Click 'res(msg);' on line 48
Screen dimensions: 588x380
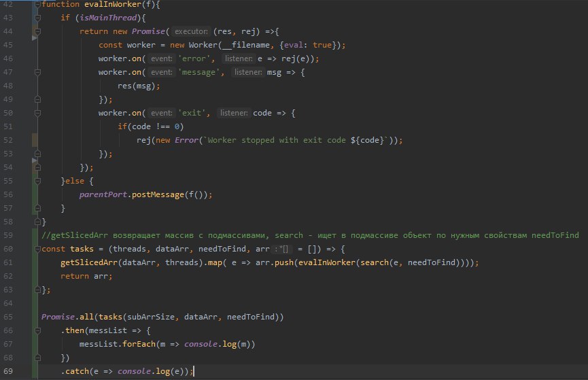[x=139, y=86]
